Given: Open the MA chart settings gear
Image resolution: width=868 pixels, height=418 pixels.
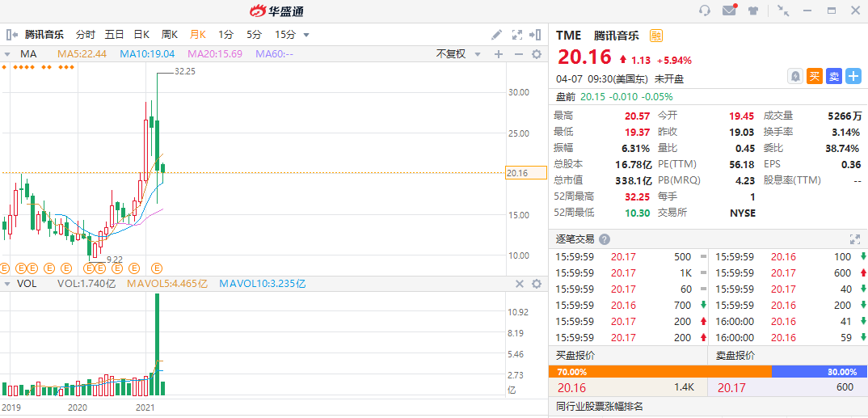Looking at the screenshot, I should point(537,53).
